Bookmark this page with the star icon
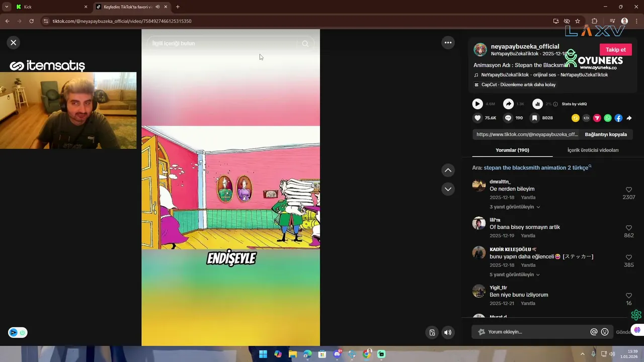 pyautogui.click(x=578, y=21)
